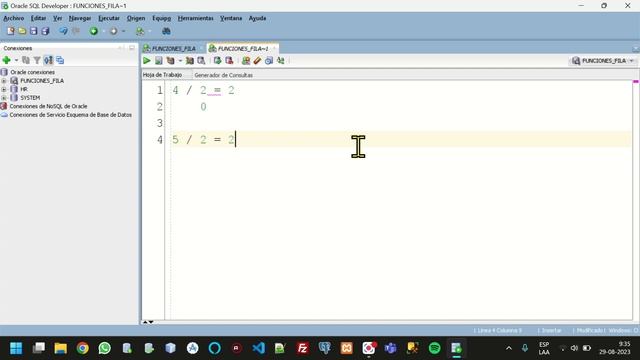Open Google Chrome from taskbar
640x360 pixels.
tap(82, 348)
